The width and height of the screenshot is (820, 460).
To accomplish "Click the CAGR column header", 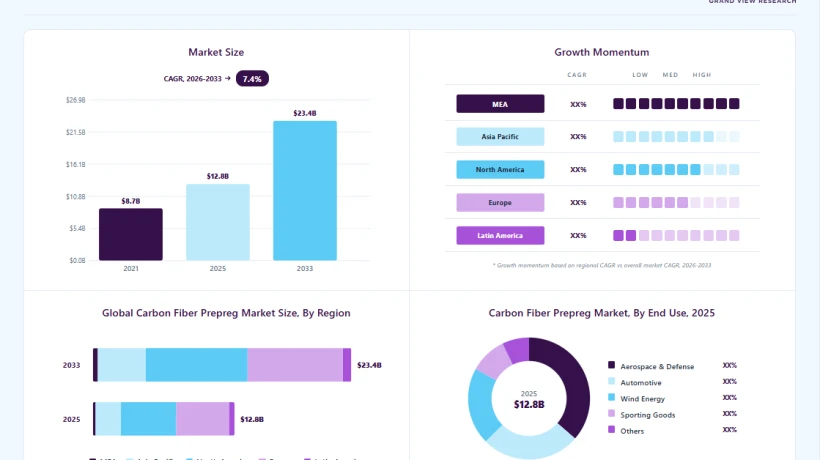I will 577,75.
